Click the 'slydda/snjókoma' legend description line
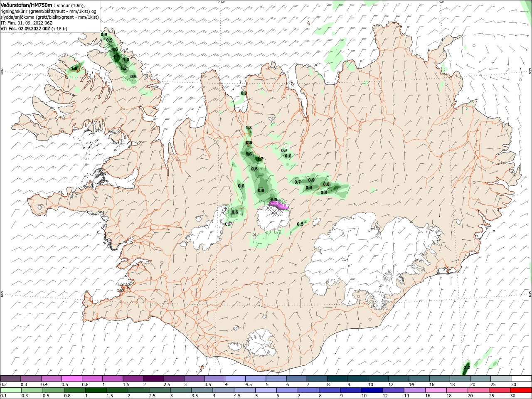532x399 pixels. pyautogui.click(x=49, y=17)
